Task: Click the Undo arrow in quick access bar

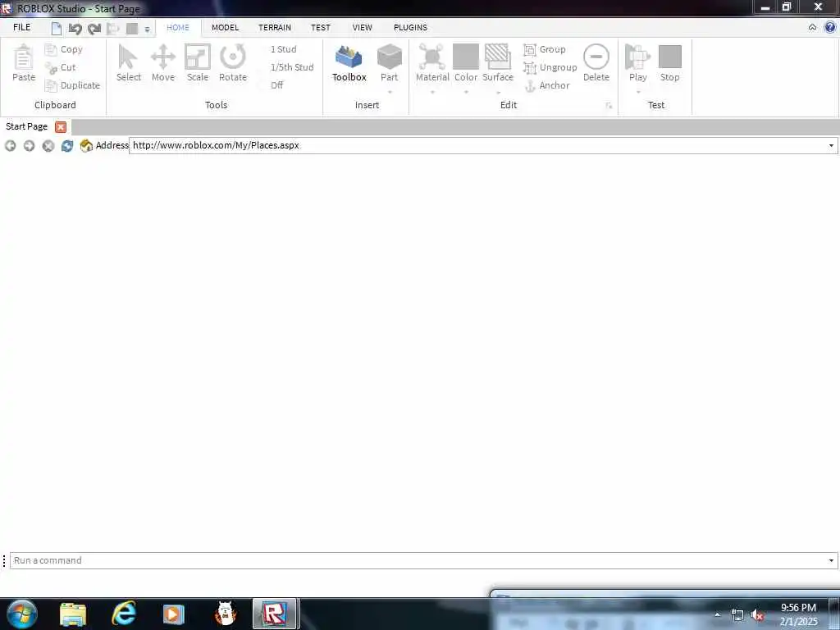Action: pyautogui.click(x=75, y=29)
